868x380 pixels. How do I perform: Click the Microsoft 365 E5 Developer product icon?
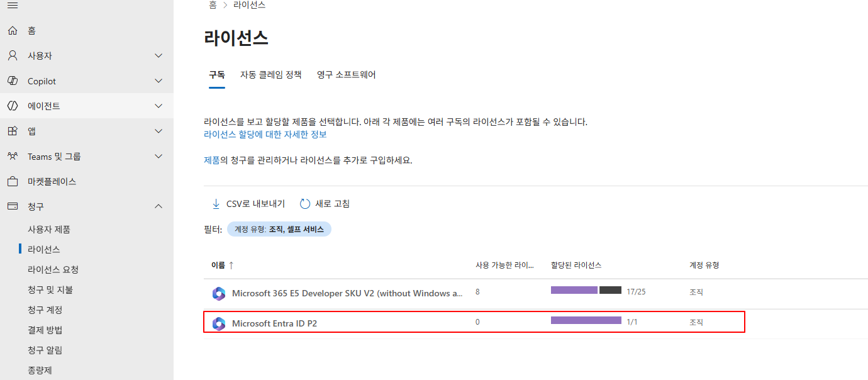219,293
